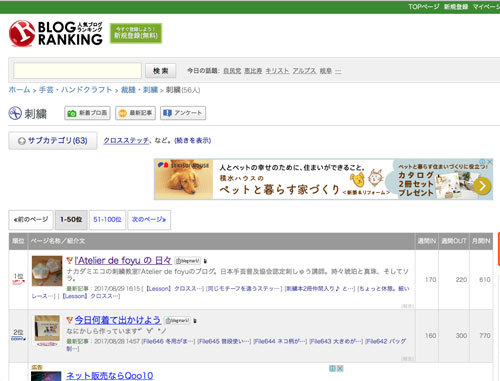
Task: Click the Blog Ranking logo
Action: pos(55,33)
